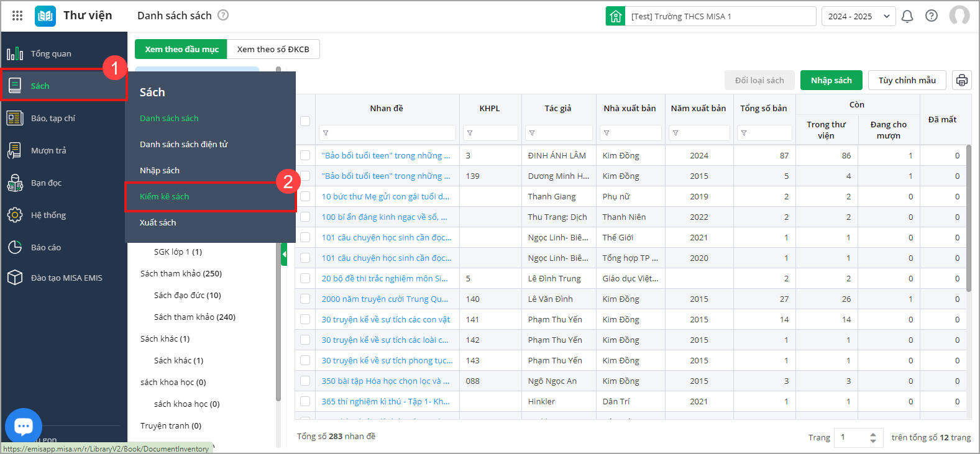Open Hệ thống settings in sidebar
The image size is (980, 454).
[x=64, y=215]
